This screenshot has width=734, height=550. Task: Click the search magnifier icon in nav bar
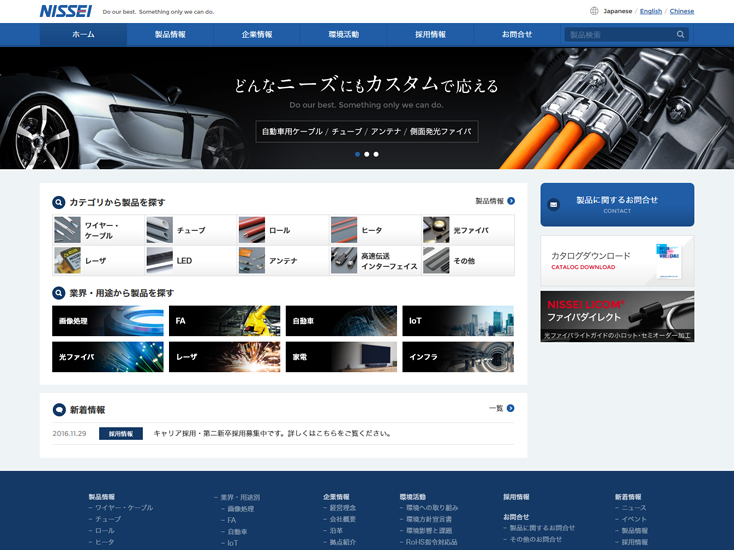coord(680,34)
